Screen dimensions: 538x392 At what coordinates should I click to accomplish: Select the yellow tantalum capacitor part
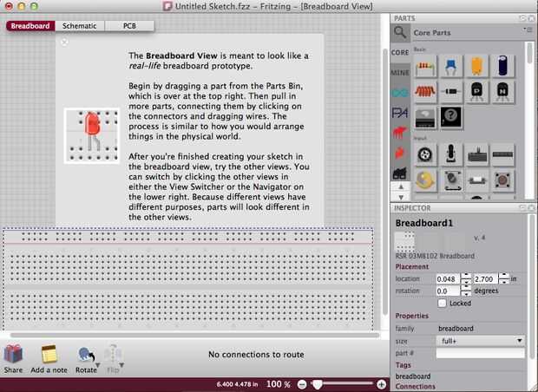point(476,67)
